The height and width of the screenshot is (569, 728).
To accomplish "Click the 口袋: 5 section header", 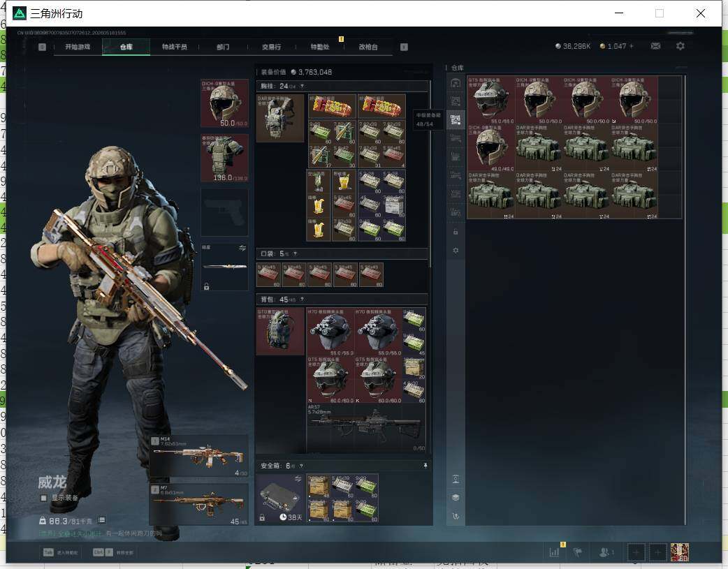I will [x=342, y=254].
